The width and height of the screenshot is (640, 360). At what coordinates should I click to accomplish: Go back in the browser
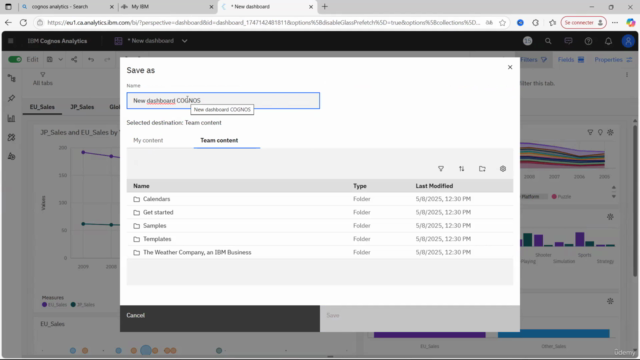[x=8, y=23]
